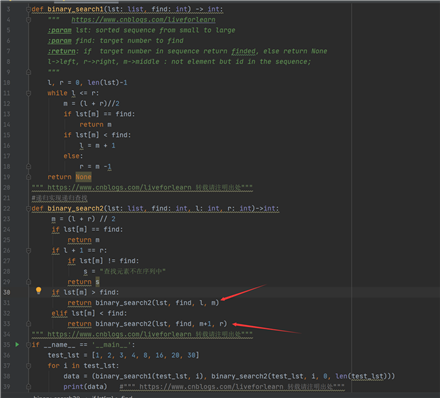Click the fold end marker on line 33
Viewport: 440px width, 398px height.
tap(29, 324)
